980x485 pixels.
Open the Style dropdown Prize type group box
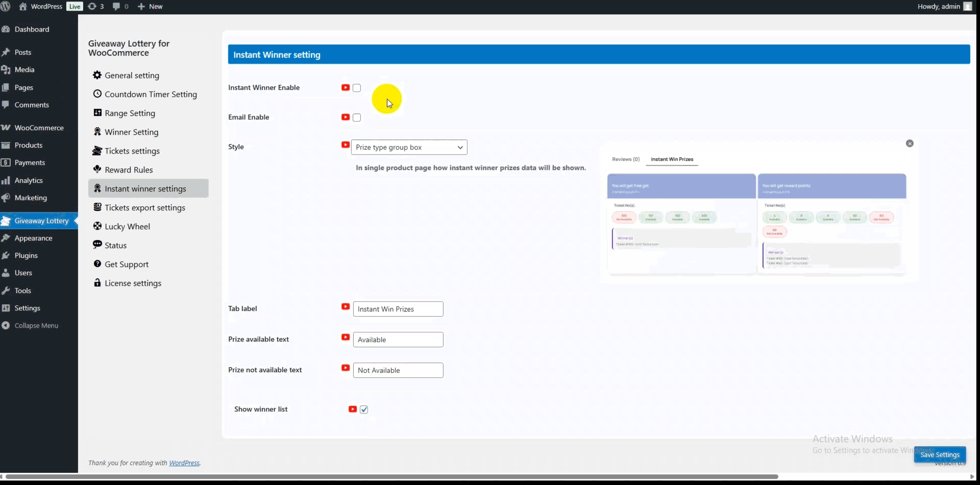point(409,148)
